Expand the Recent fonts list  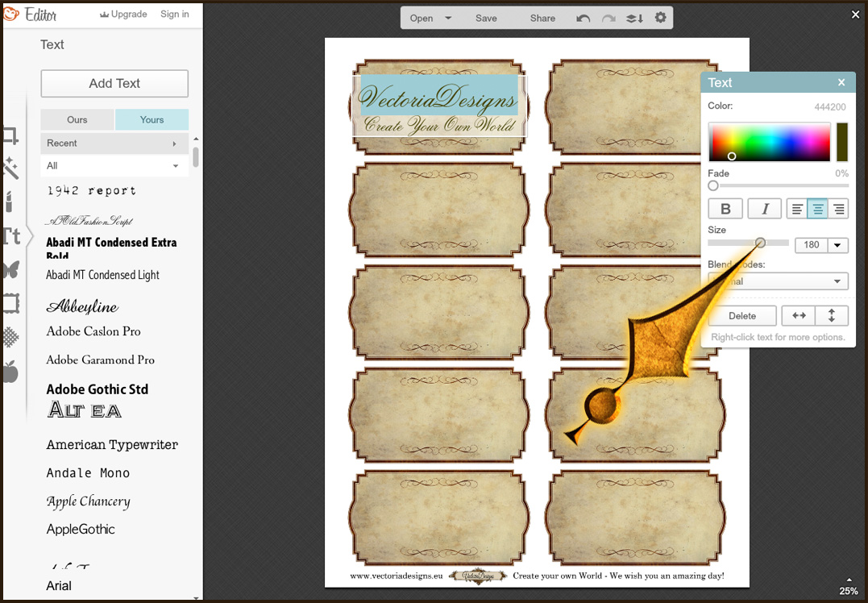point(114,143)
